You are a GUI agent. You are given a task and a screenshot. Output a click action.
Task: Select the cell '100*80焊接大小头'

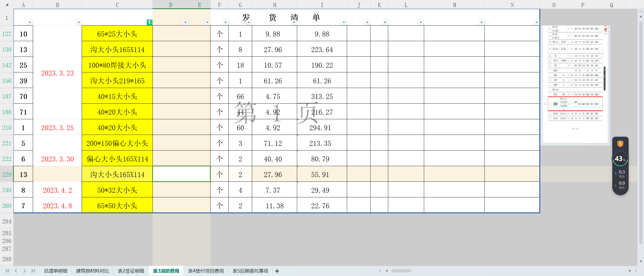(117, 65)
